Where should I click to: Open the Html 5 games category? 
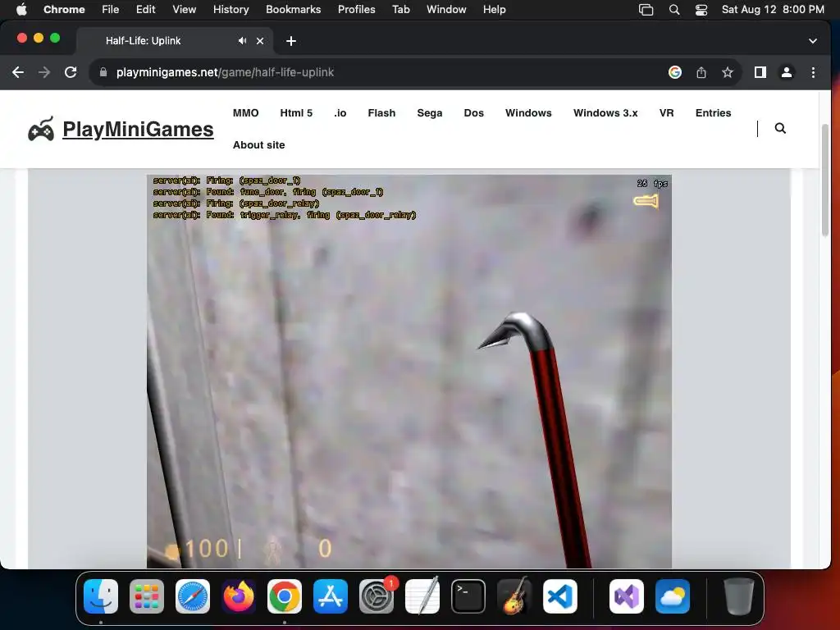coord(296,113)
